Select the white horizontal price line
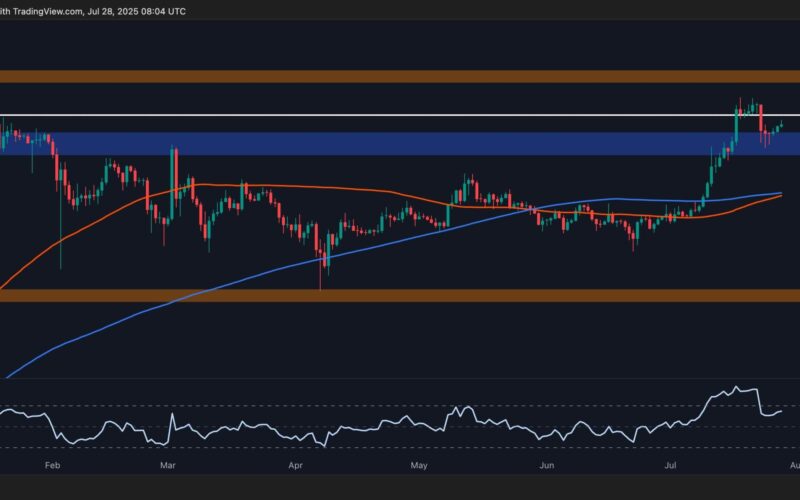Screen dimensions: 800x500 [x=400, y=116]
